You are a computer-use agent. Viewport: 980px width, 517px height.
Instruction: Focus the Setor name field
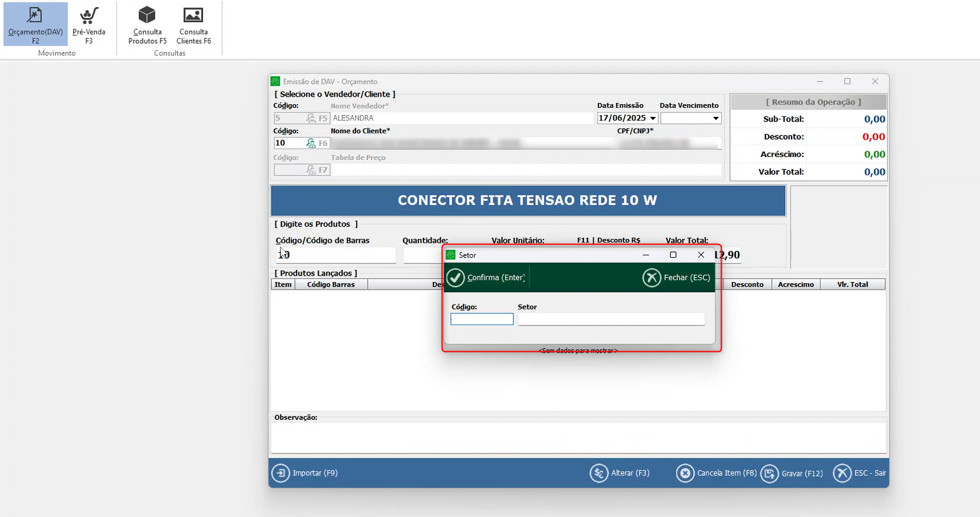611,319
